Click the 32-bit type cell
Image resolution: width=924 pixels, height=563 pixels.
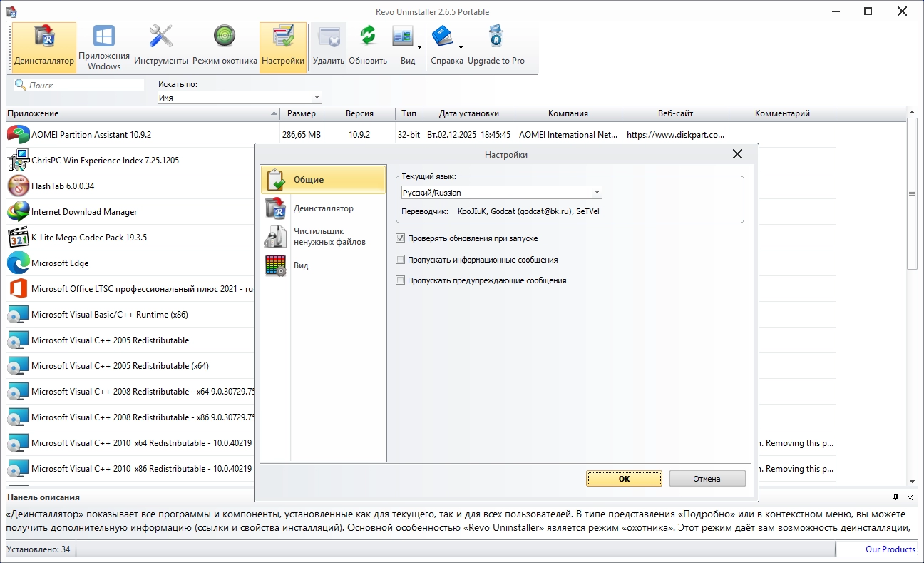click(409, 135)
